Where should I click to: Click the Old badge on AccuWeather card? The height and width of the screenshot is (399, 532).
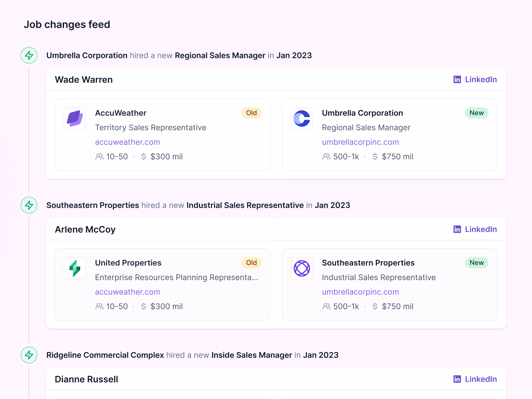[x=251, y=113]
